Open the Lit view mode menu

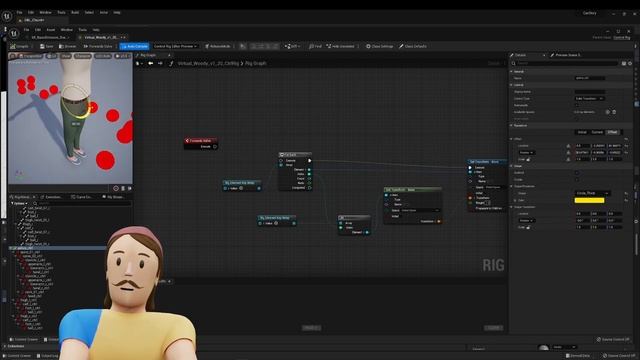52,56
